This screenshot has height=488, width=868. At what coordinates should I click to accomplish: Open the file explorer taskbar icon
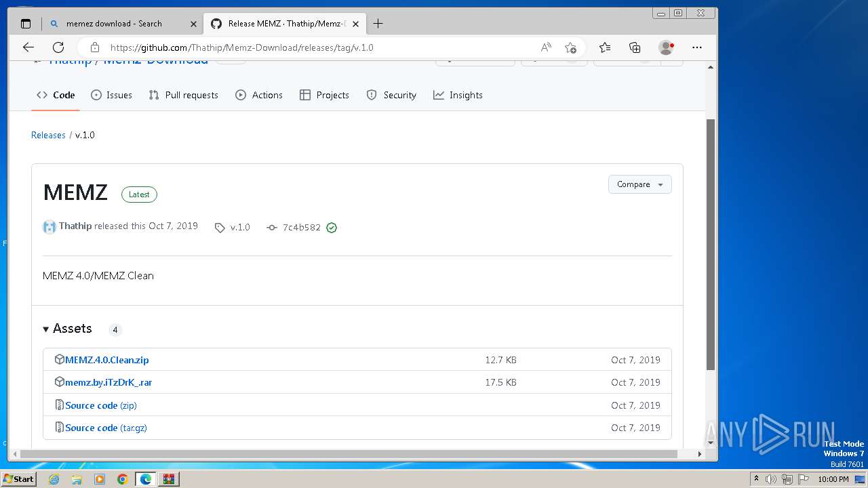coord(77,479)
